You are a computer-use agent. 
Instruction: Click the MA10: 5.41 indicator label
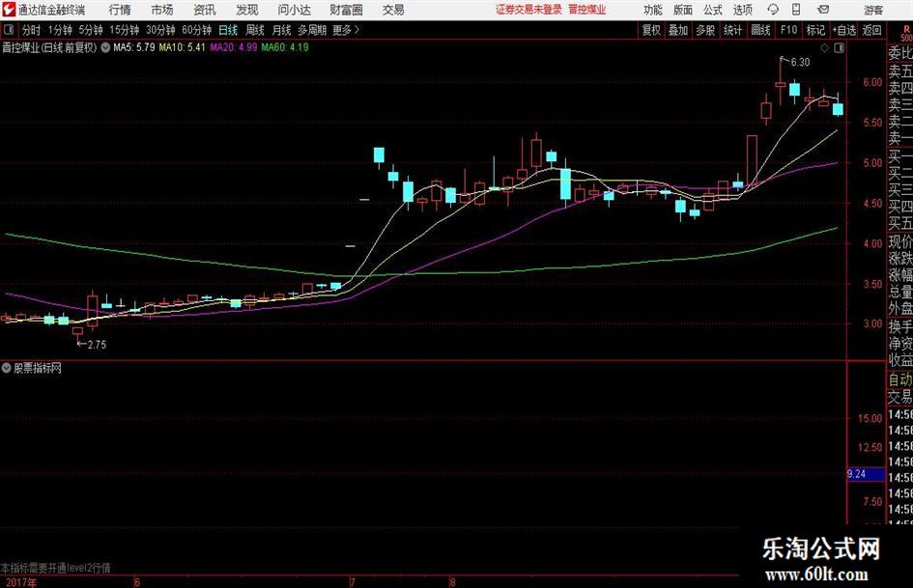coord(183,47)
